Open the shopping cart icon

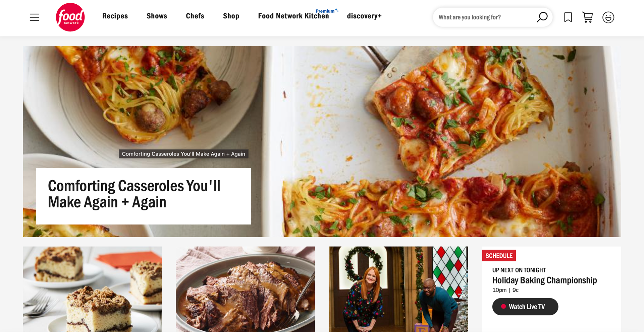[587, 17]
